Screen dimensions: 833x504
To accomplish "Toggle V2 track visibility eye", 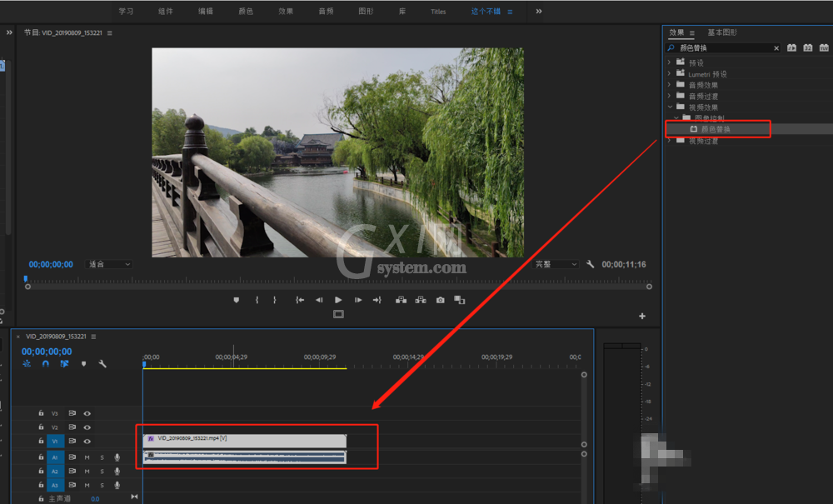I will pos(87,427).
